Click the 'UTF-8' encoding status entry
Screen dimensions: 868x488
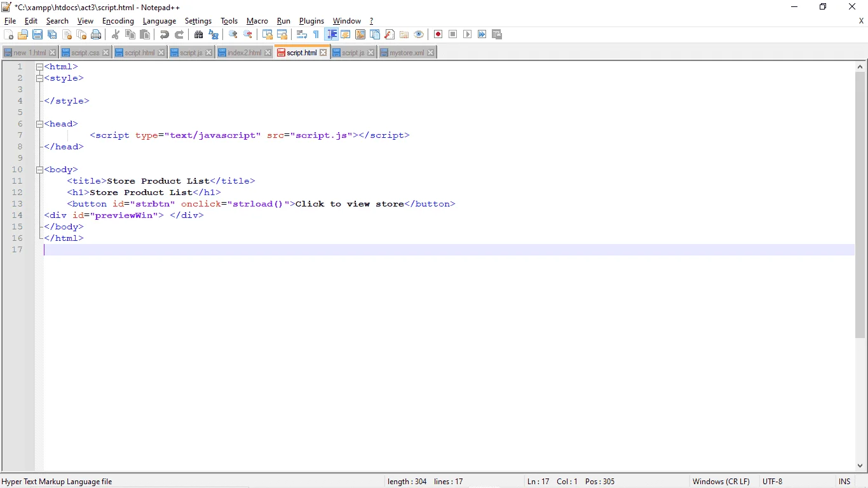coord(773,482)
